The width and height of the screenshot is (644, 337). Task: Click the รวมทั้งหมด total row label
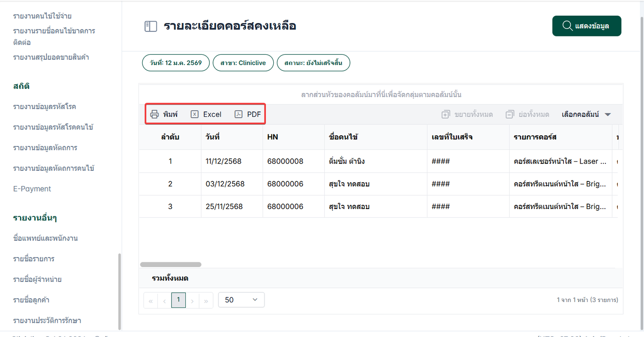(x=170, y=278)
